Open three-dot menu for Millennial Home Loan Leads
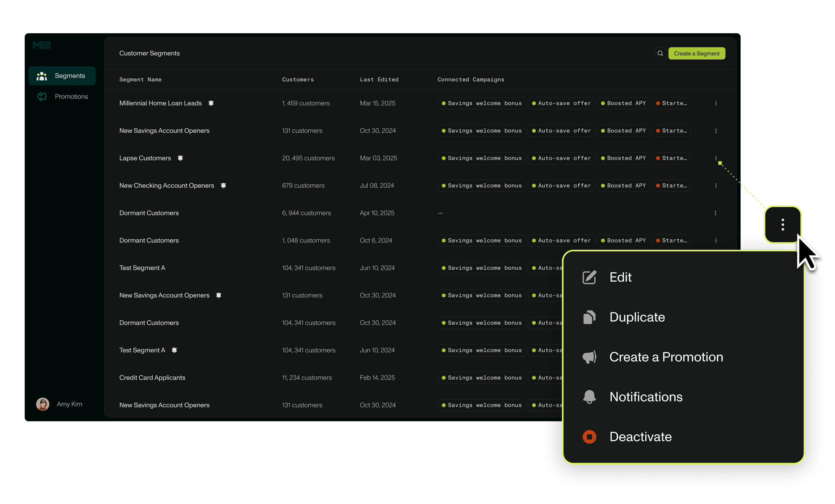The height and width of the screenshot is (504, 835). click(716, 103)
